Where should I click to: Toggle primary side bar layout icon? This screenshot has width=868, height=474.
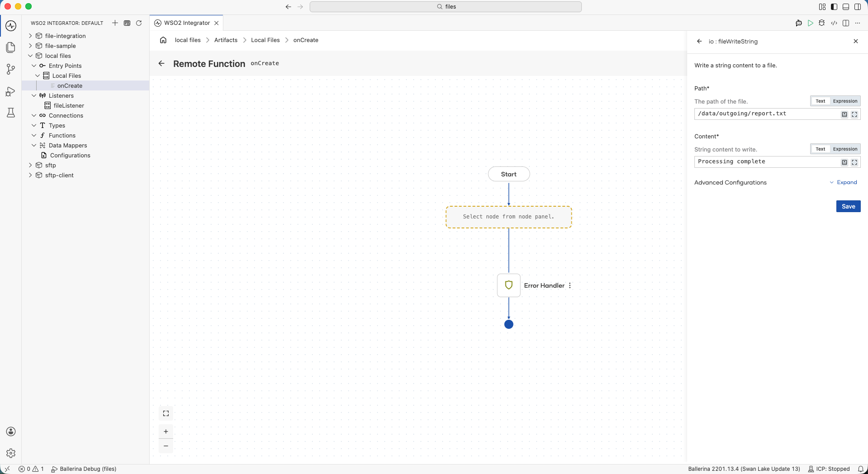[834, 7]
